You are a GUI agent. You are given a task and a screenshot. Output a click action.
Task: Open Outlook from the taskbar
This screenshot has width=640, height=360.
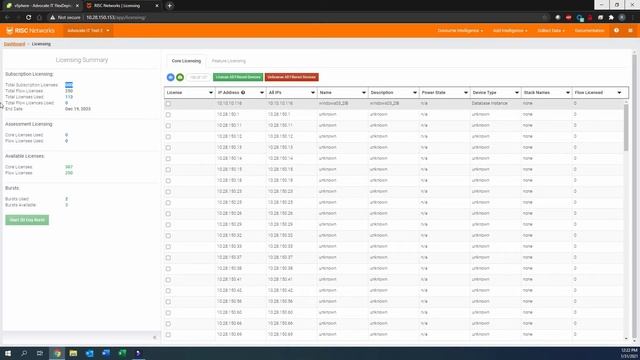click(90, 353)
